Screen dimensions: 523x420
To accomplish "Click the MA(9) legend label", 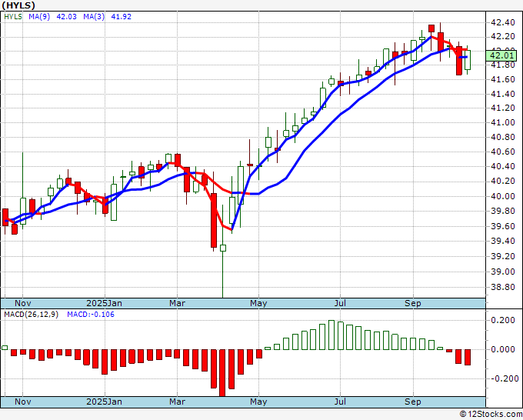I will click(39, 17).
